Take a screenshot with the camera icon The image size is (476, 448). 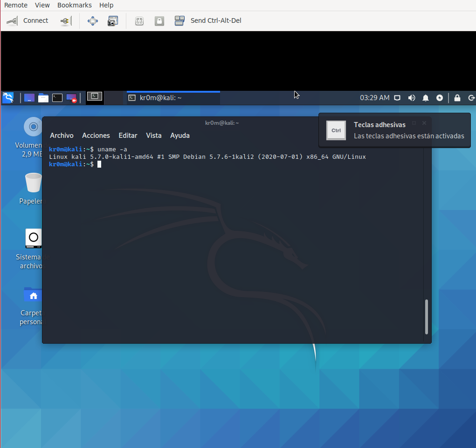[113, 21]
